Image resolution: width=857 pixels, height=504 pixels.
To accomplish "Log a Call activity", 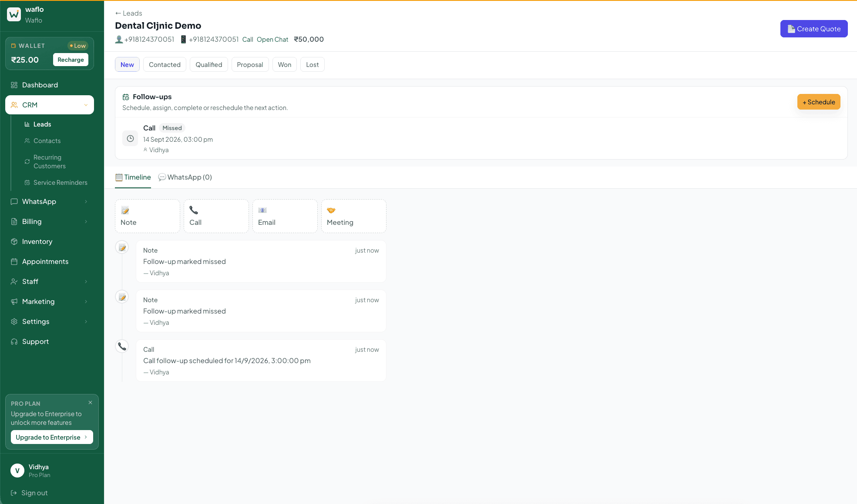I will (216, 216).
